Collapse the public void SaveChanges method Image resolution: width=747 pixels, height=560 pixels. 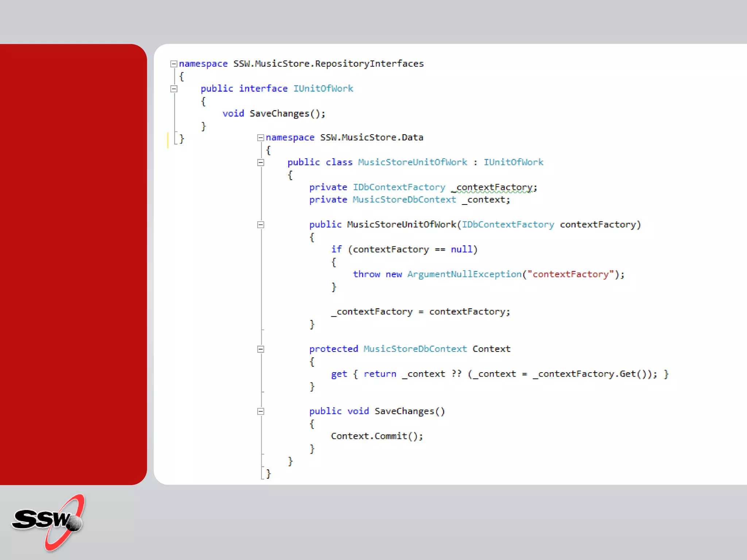tap(260, 412)
